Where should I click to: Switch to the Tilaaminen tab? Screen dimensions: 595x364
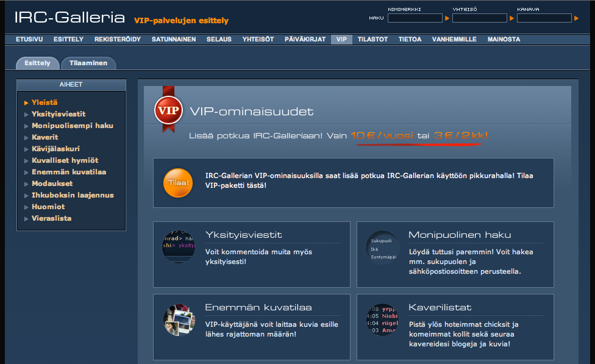[x=88, y=63]
